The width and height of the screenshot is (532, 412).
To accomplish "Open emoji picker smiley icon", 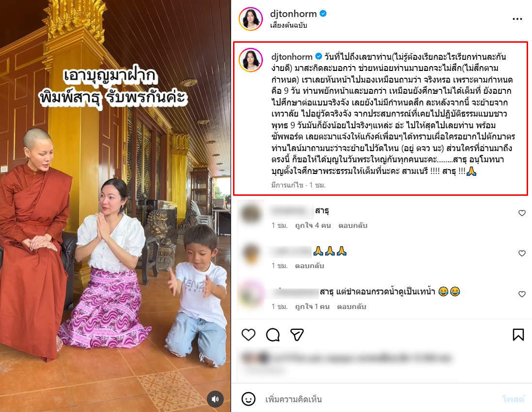I will coord(249,399).
